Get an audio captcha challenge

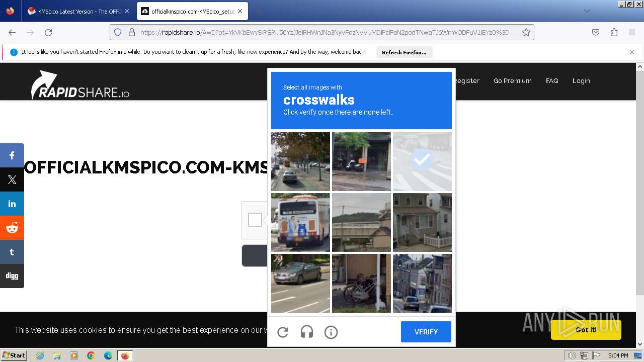307,332
